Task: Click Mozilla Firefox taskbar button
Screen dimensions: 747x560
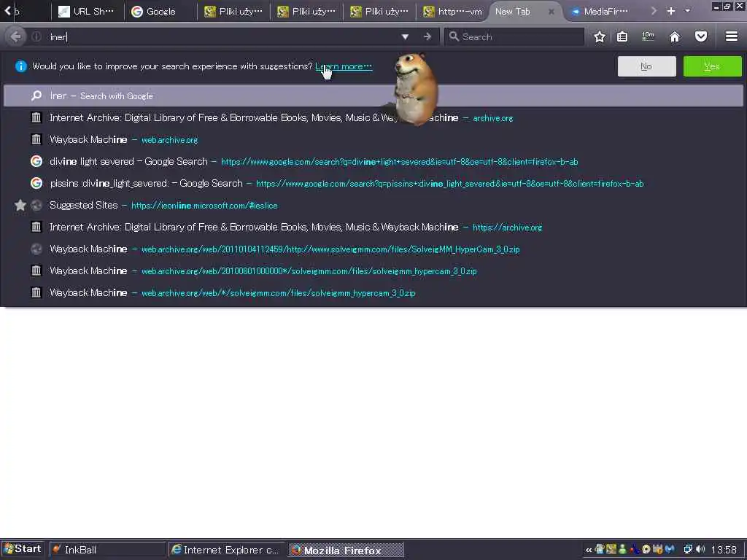Action: [x=345, y=550]
